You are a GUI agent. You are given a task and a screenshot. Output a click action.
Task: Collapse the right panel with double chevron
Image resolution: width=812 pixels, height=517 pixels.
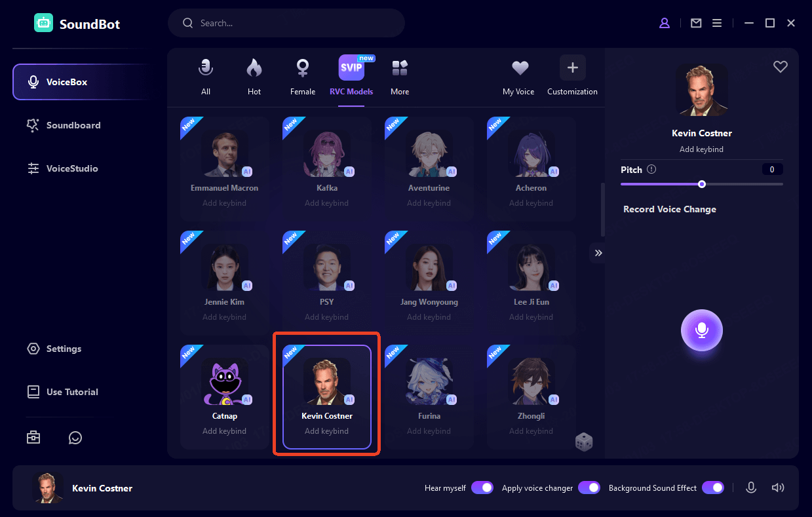click(x=598, y=253)
